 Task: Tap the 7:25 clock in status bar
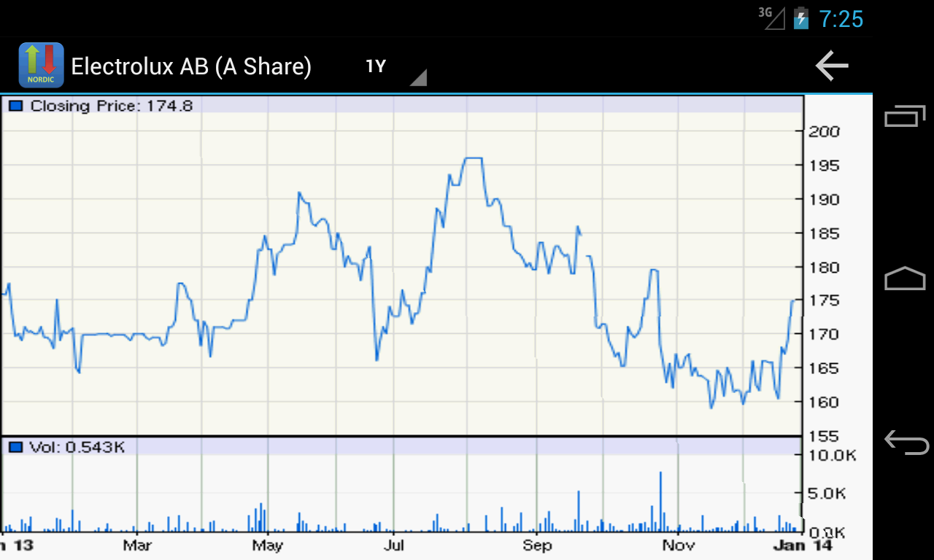(841, 19)
